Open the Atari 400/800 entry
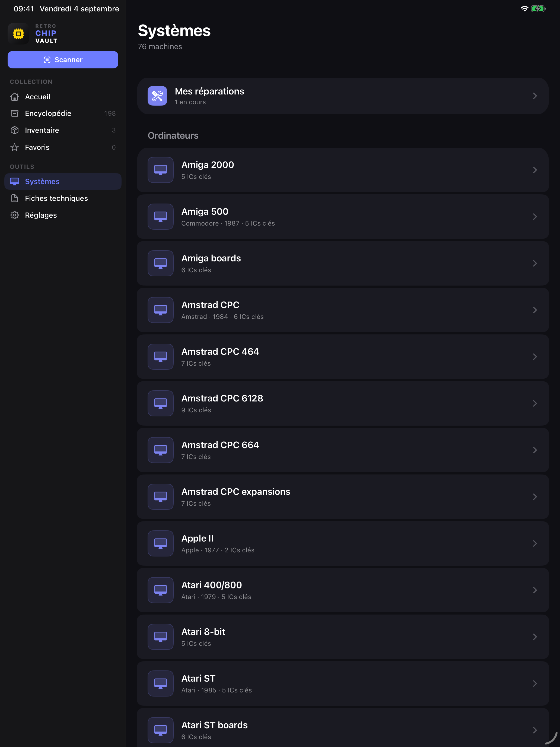The image size is (560, 747). tap(343, 590)
